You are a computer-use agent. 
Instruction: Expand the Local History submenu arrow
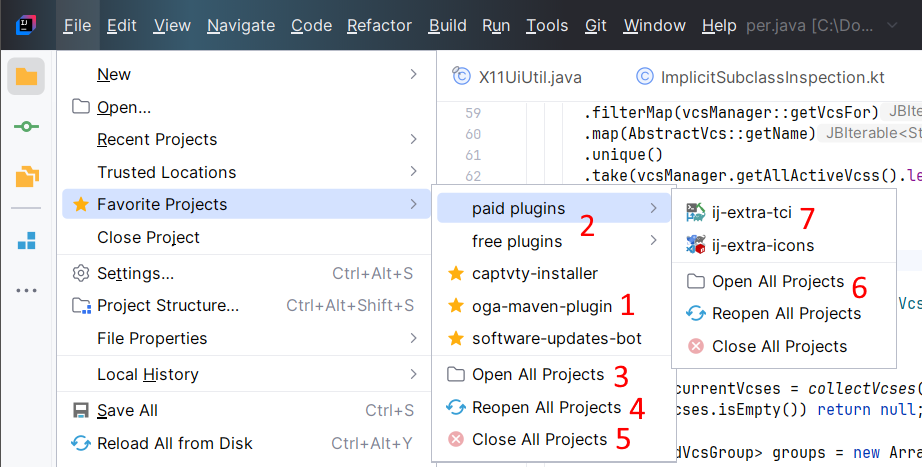413,374
